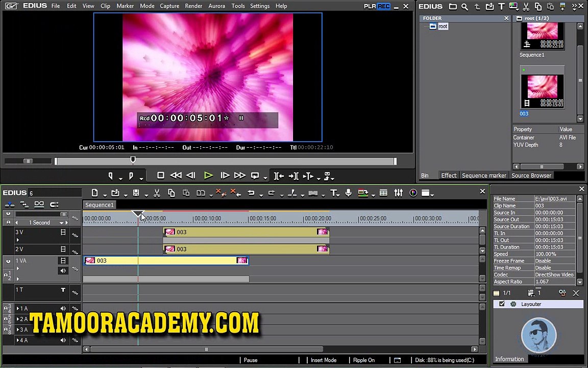Click the New sequence page icon
Screen dimensions: 588x368
(x=95, y=193)
